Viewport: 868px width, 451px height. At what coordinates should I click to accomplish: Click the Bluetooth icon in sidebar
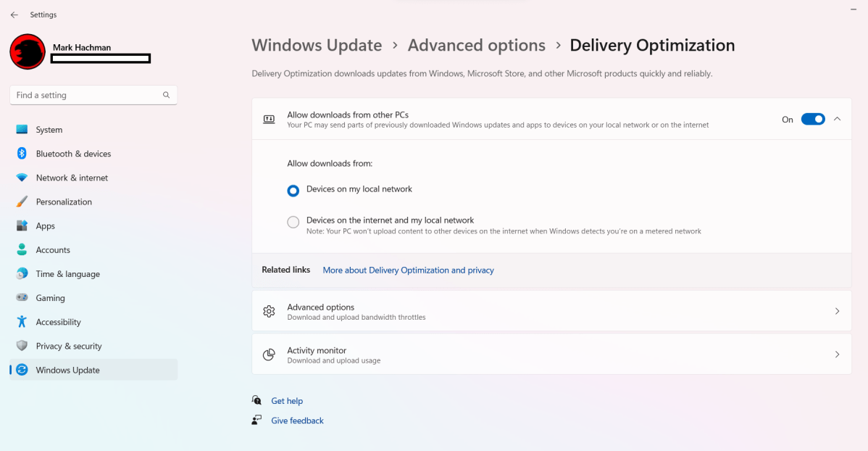(22, 154)
